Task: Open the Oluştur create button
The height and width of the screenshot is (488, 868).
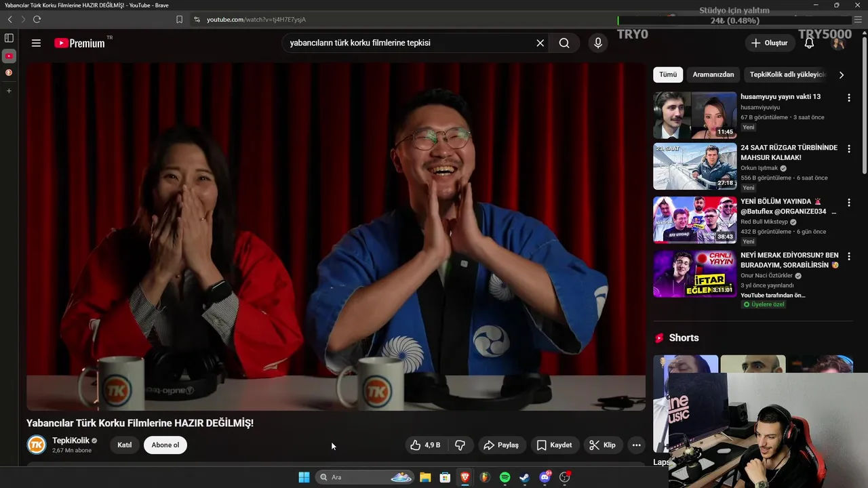Action: pyautogui.click(x=770, y=43)
